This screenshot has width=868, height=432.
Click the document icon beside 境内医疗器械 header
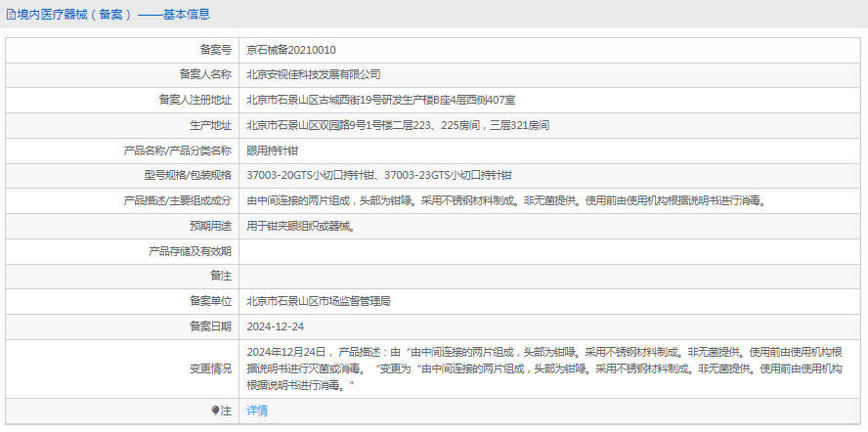[x=11, y=15]
